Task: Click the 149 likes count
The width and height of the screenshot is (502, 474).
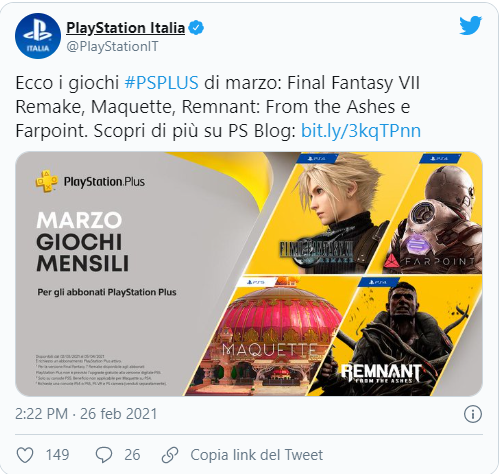Action: tap(57, 455)
